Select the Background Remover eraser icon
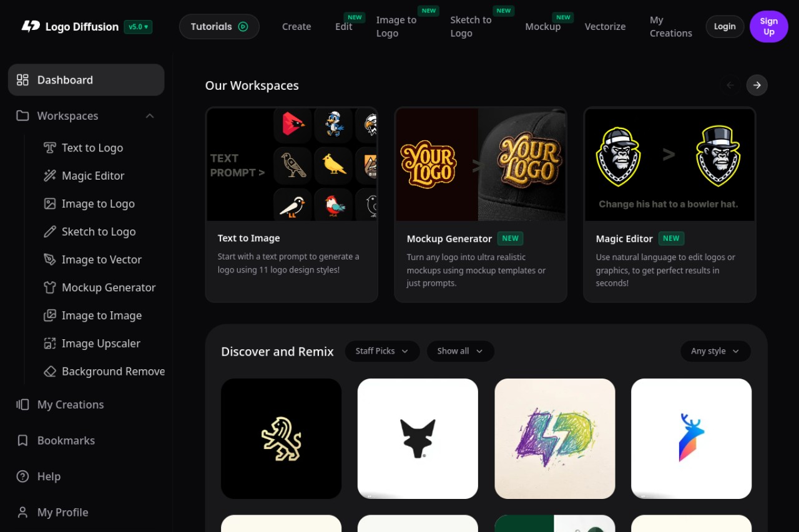Image resolution: width=799 pixels, height=532 pixels. point(49,372)
